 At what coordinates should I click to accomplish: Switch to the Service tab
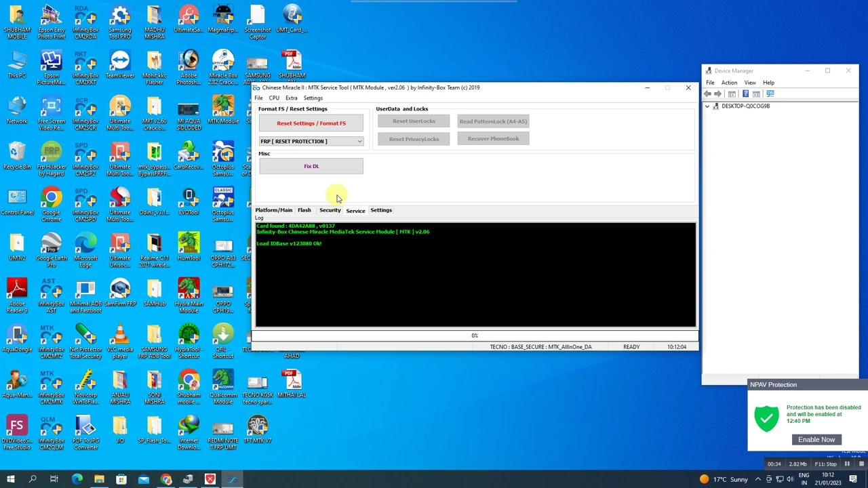355,211
